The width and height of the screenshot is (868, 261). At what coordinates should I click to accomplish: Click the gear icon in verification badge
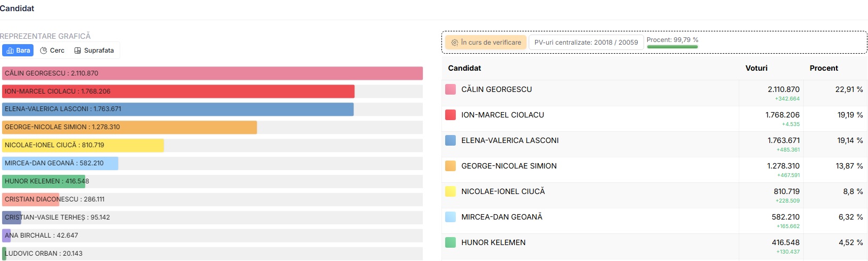tap(455, 43)
